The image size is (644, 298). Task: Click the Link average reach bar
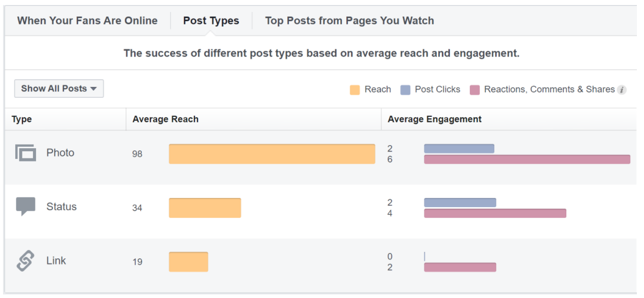188,262
